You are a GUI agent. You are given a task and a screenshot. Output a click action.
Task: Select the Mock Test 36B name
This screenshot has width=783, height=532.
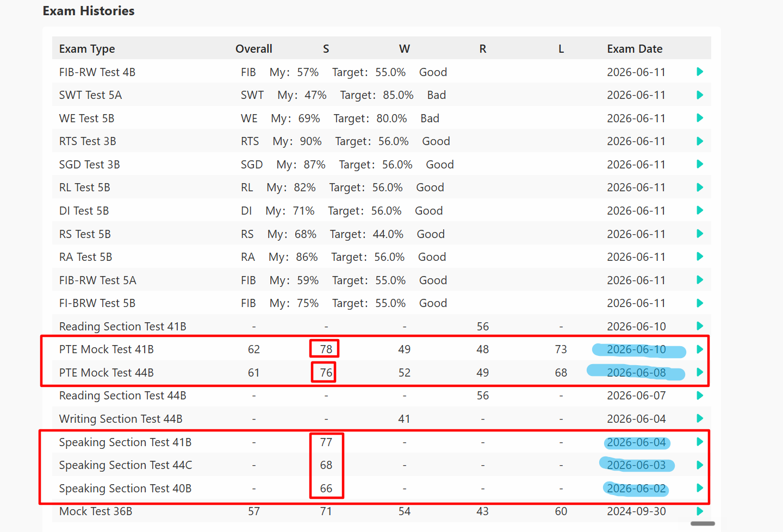point(96,511)
